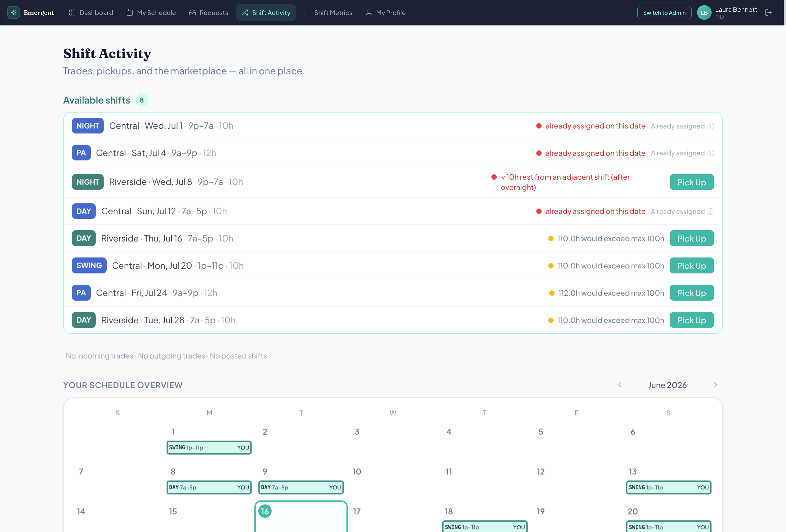Select day 10 in June calendar
The image size is (786, 532).
pos(357,472)
